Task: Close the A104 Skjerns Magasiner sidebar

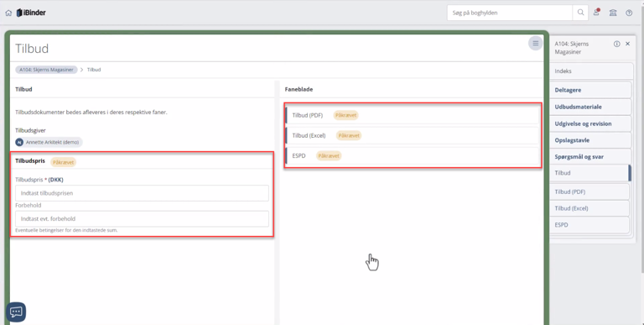Action: pos(627,44)
